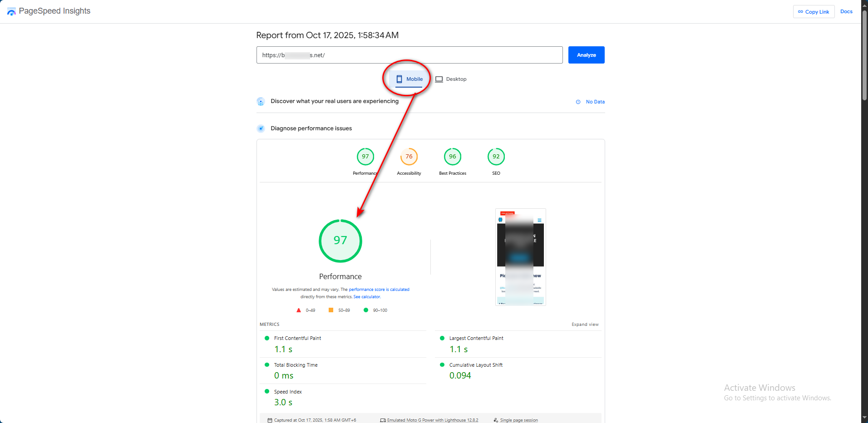The width and height of the screenshot is (868, 423).
Task: Click the large Performance gauge showing 97
Action: (340, 241)
